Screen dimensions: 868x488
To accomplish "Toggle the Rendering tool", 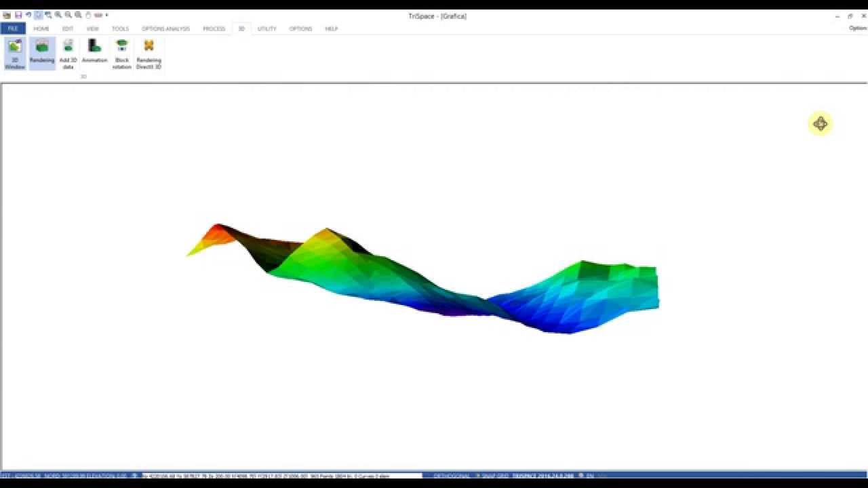I will 42,53.
